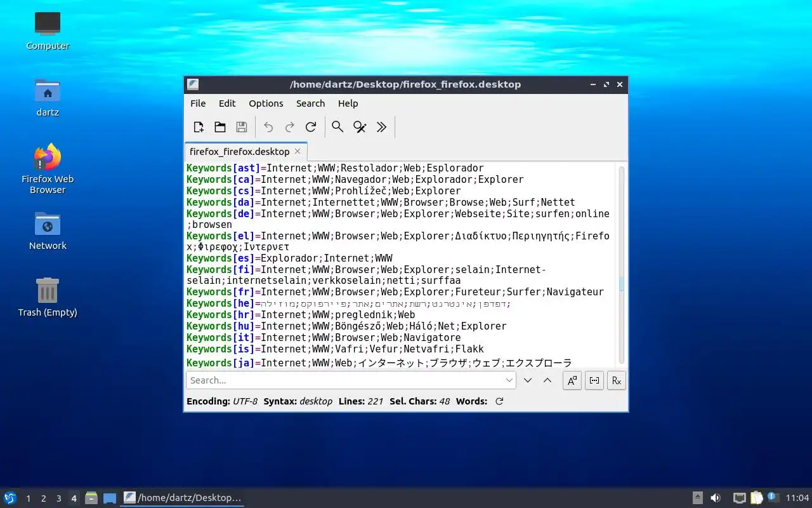812x508 pixels.
Task: Open the network tray icon
Action: [739, 498]
